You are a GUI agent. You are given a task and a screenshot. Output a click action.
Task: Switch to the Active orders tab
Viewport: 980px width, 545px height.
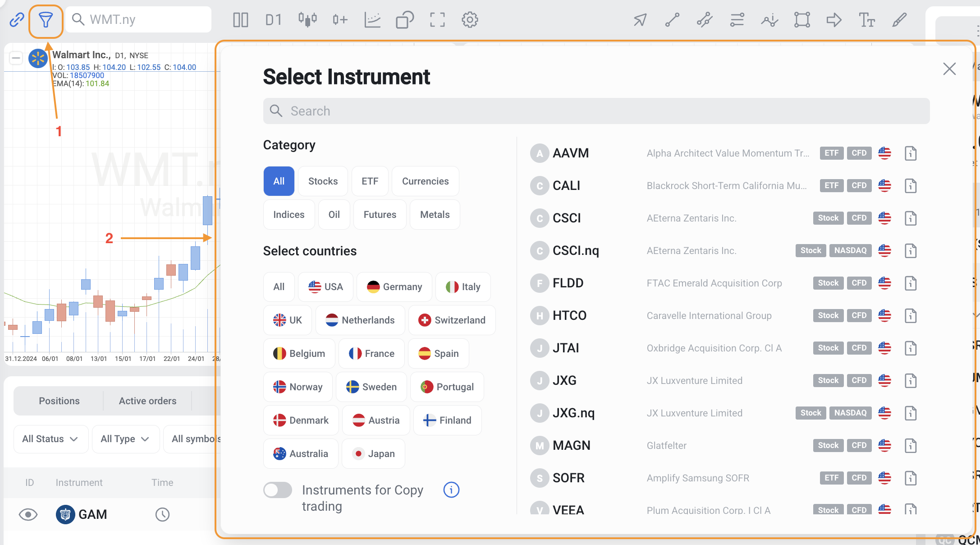click(147, 401)
